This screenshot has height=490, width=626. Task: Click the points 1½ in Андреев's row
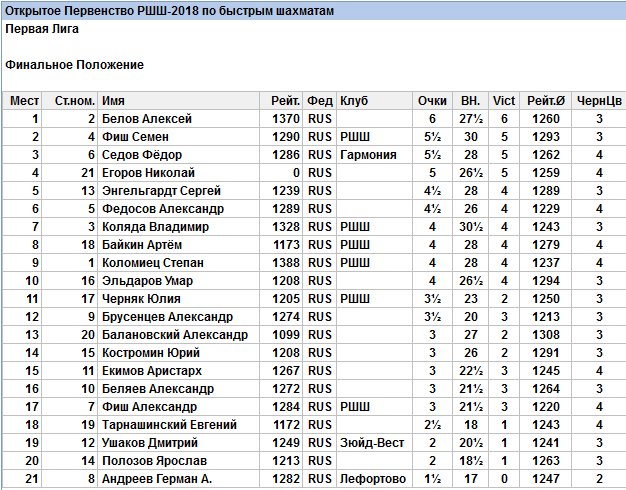(432, 478)
